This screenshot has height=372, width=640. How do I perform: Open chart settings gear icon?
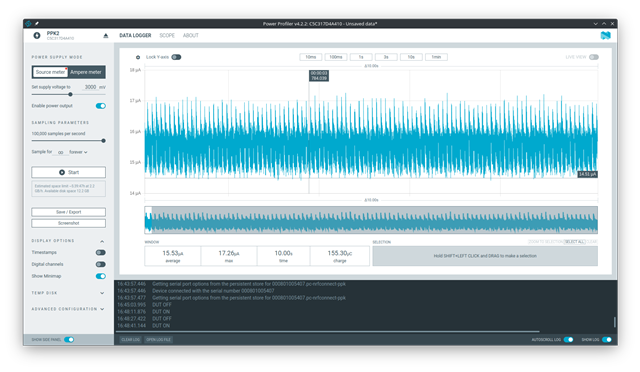(138, 57)
